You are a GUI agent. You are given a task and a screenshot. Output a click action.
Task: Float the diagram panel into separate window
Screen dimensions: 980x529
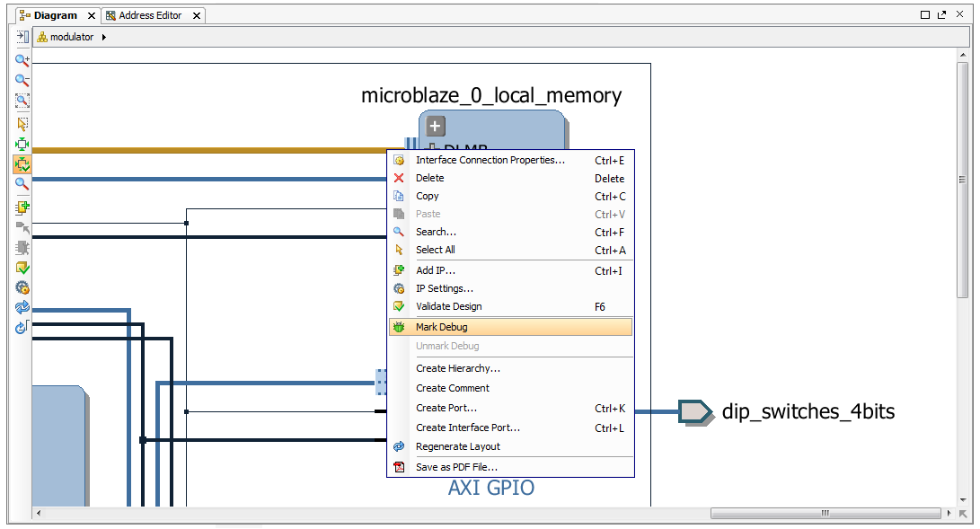(942, 15)
